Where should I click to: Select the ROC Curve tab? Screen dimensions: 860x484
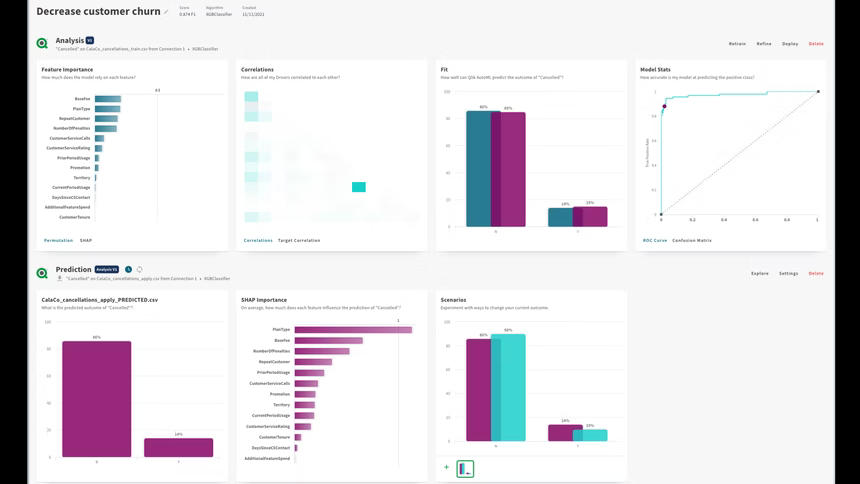(x=654, y=240)
